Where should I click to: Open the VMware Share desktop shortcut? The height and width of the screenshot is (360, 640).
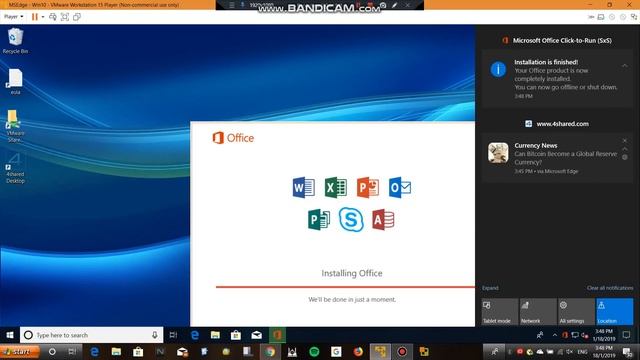click(x=15, y=126)
